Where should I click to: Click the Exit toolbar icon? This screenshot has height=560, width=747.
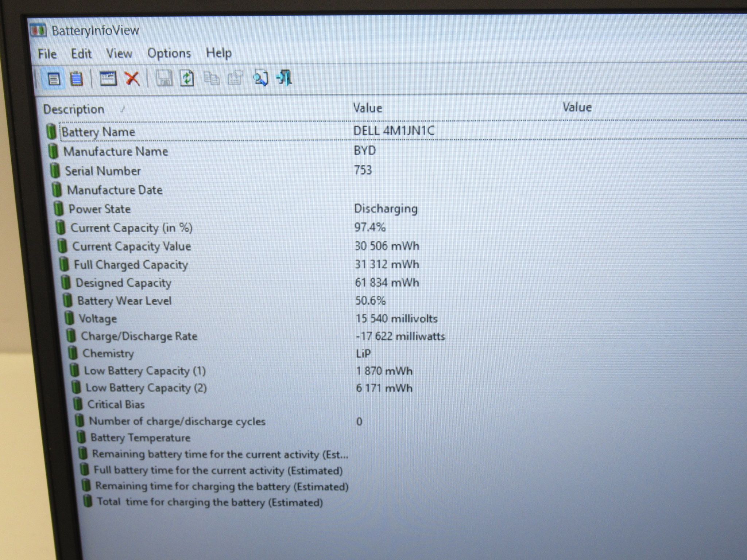285,78
